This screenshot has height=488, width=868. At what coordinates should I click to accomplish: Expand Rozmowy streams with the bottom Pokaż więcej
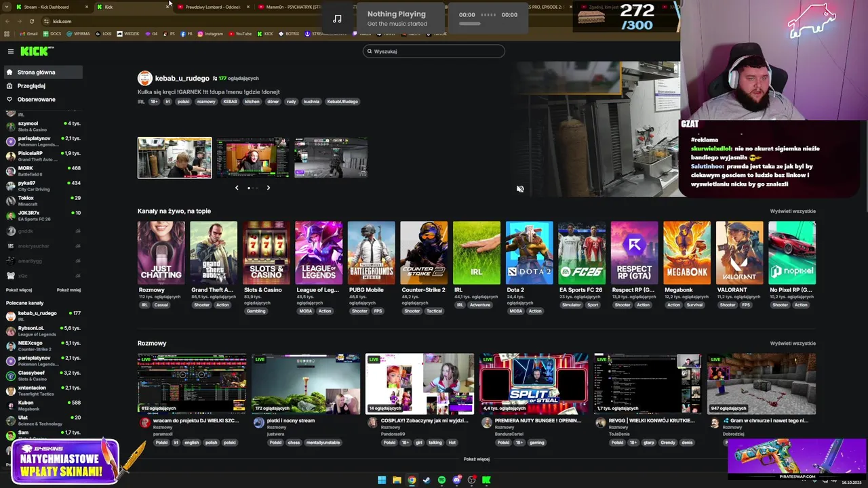pos(477,459)
